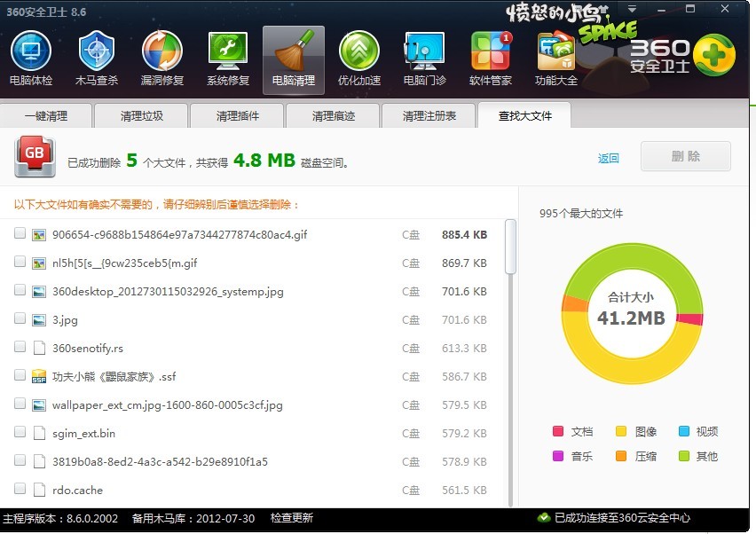
Task: Switch to 清理痕迹 tab
Action: pos(333,115)
